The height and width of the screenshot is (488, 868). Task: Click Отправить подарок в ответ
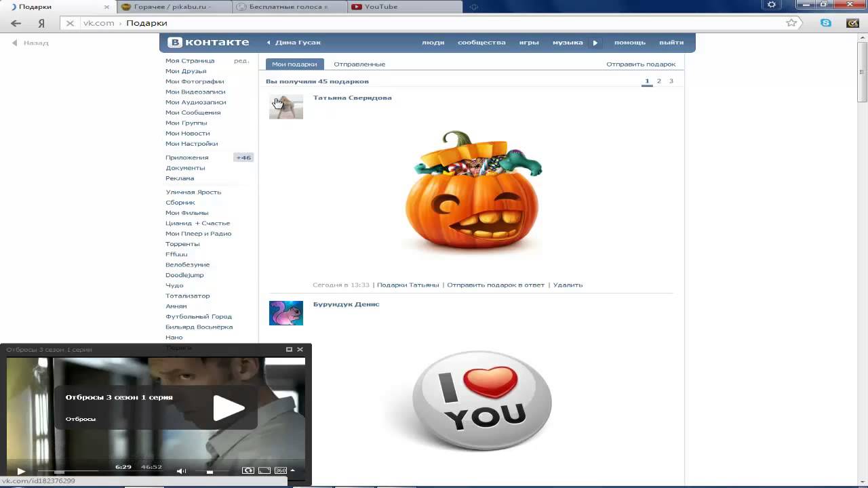click(496, 285)
